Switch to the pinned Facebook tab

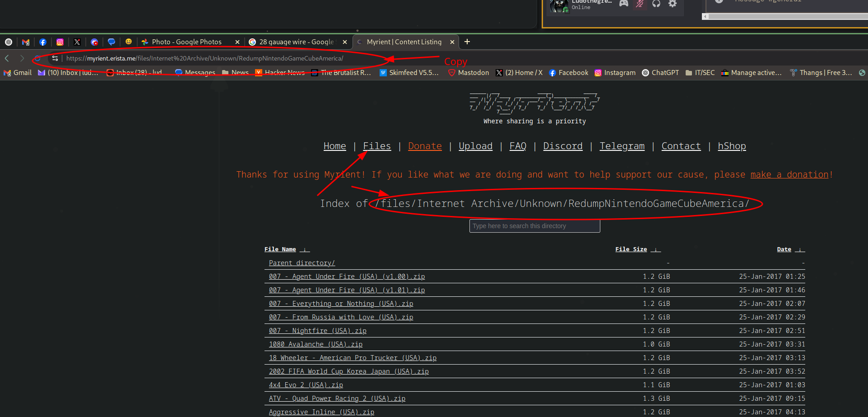click(43, 42)
